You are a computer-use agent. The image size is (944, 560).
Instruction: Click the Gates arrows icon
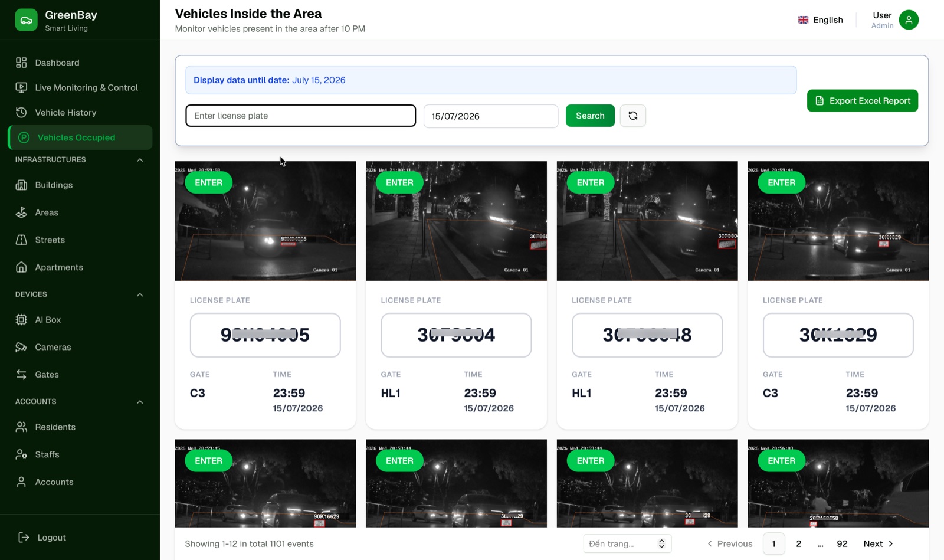[21, 375]
